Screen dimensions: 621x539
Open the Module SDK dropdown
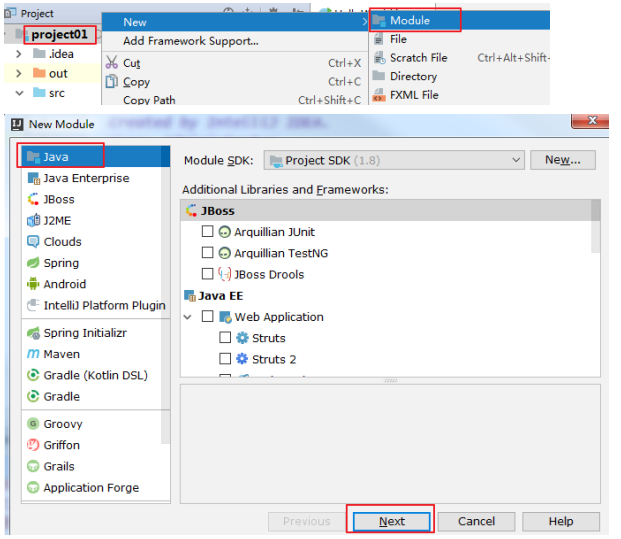coord(394,160)
